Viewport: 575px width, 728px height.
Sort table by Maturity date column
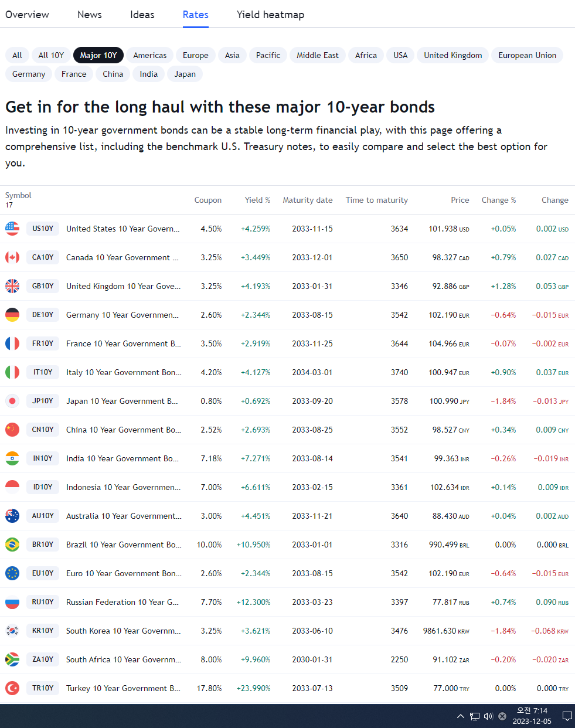(308, 200)
